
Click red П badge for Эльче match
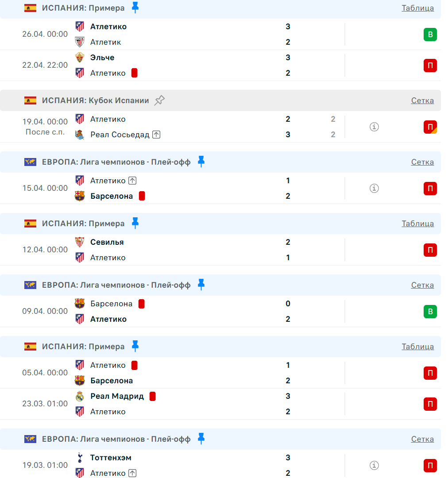point(430,66)
